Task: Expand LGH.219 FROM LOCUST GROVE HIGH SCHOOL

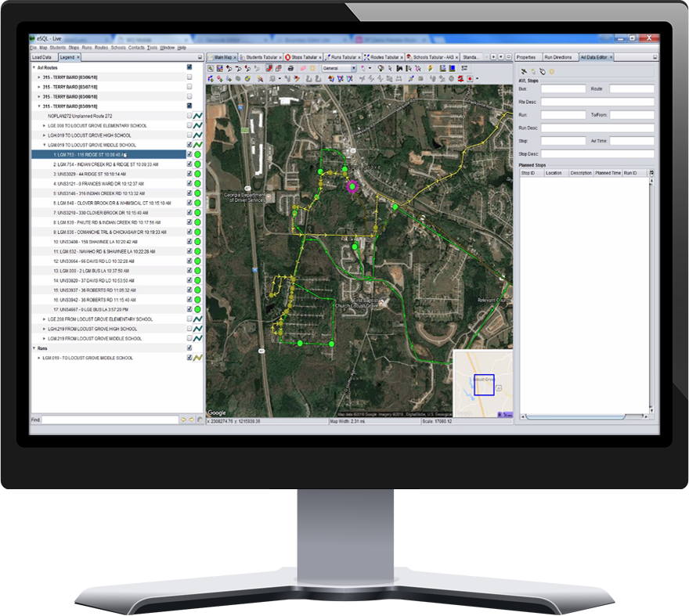Action: (x=44, y=329)
